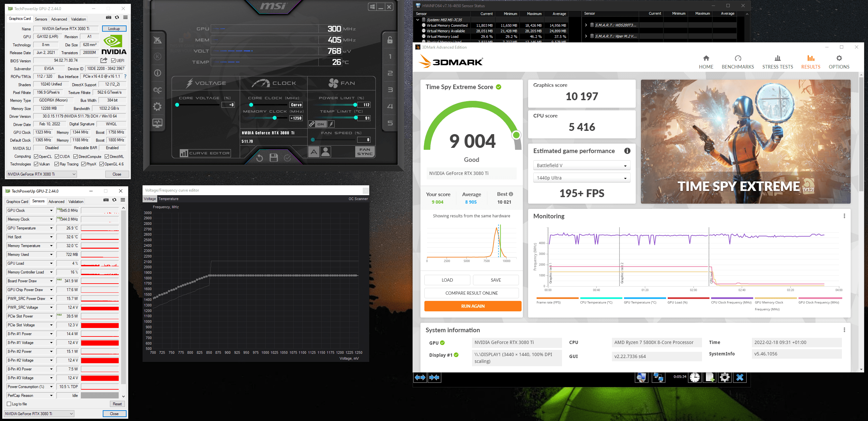
Task: Open Afterburner information (i) icon
Action: click(x=157, y=73)
